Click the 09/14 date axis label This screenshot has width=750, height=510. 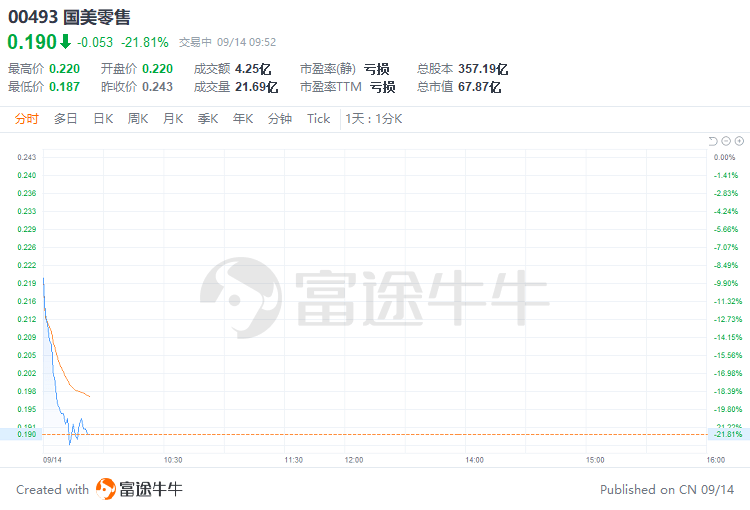tap(53, 460)
